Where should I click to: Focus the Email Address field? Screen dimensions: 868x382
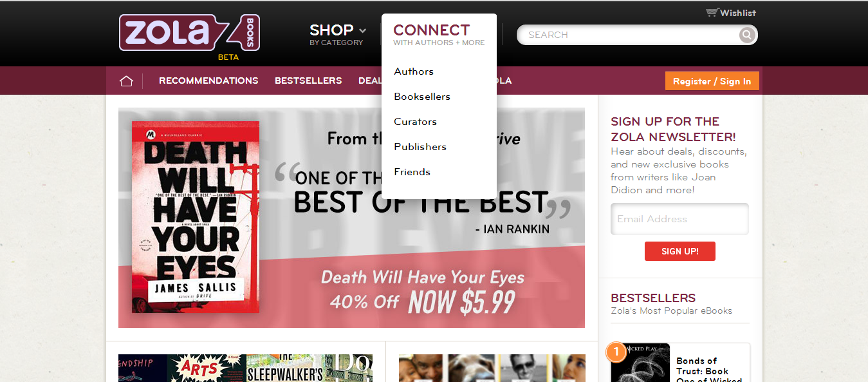pyautogui.click(x=679, y=219)
